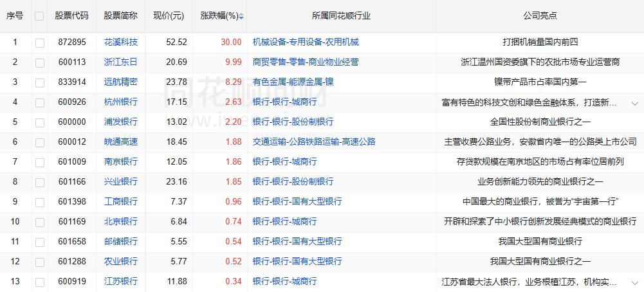Expand 江苏银行 company highlight text
The width and height of the screenshot is (644, 292).
tap(634, 282)
